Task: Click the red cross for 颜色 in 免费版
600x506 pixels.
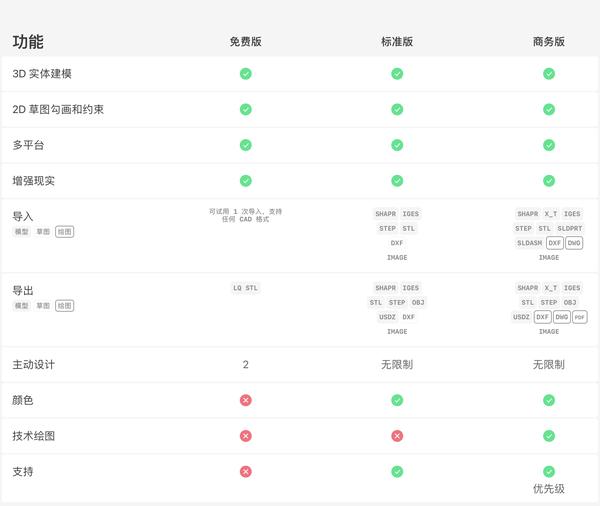Action: click(245, 400)
